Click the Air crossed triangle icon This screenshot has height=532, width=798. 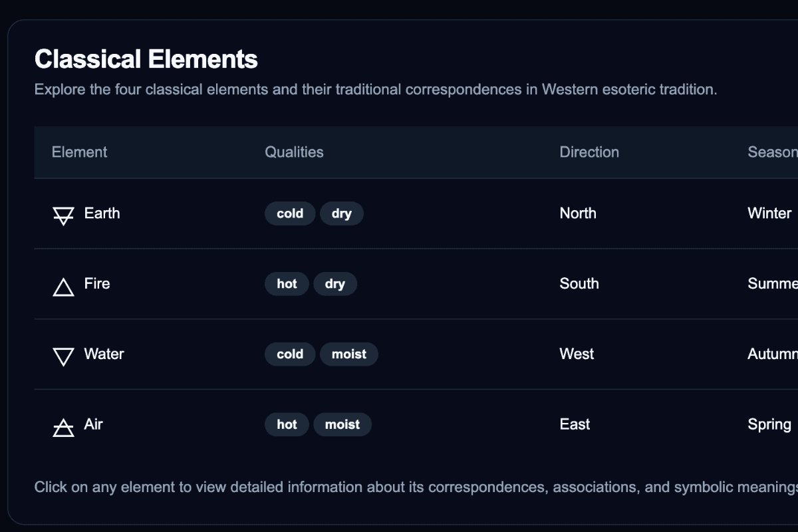point(63,427)
